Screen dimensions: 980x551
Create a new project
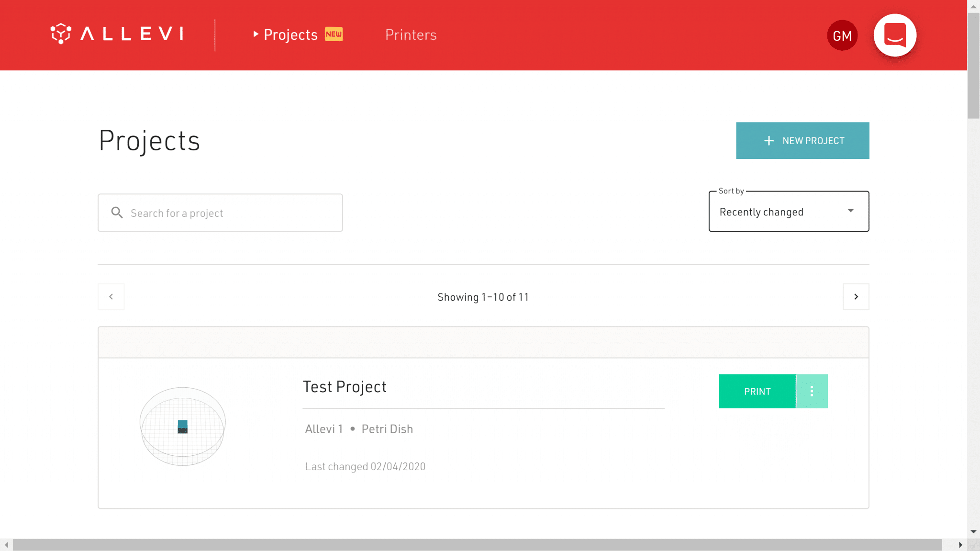click(802, 141)
